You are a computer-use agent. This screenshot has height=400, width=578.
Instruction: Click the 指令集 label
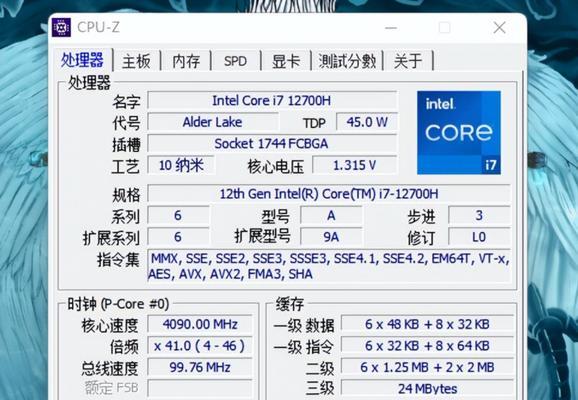pos(118,260)
